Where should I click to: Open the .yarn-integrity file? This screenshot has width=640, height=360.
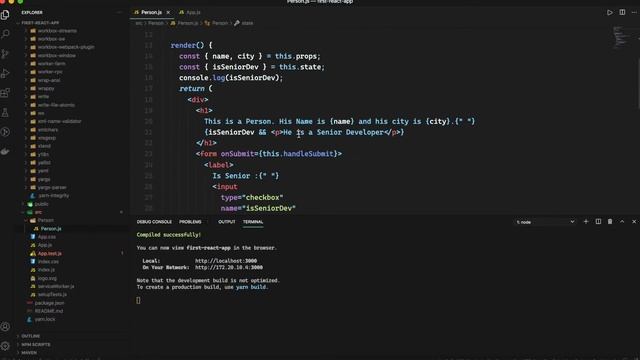(x=53, y=196)
